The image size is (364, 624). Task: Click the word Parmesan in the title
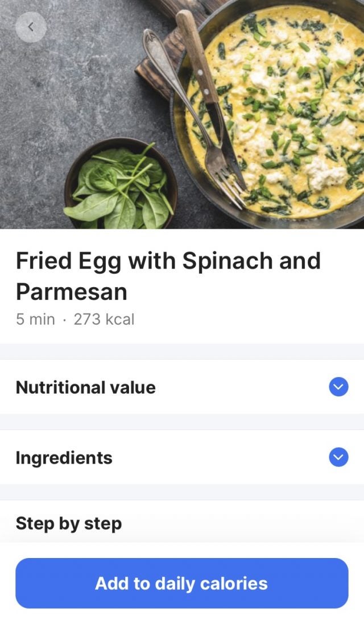pos(71,292)
